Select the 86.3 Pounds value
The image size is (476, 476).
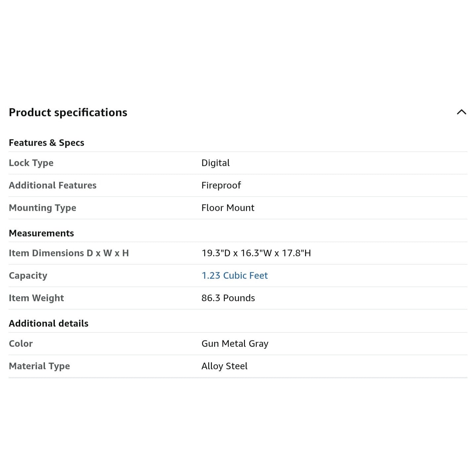click(228, 298)
